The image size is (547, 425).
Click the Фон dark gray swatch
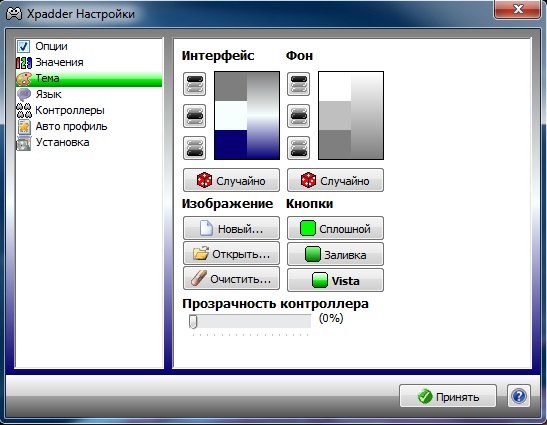coord(335,144)
